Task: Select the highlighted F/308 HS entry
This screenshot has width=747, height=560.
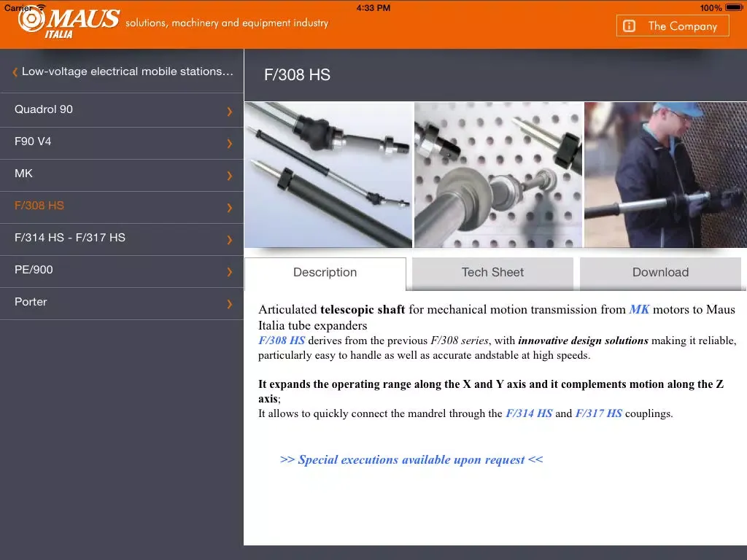Action: point(122,206)
